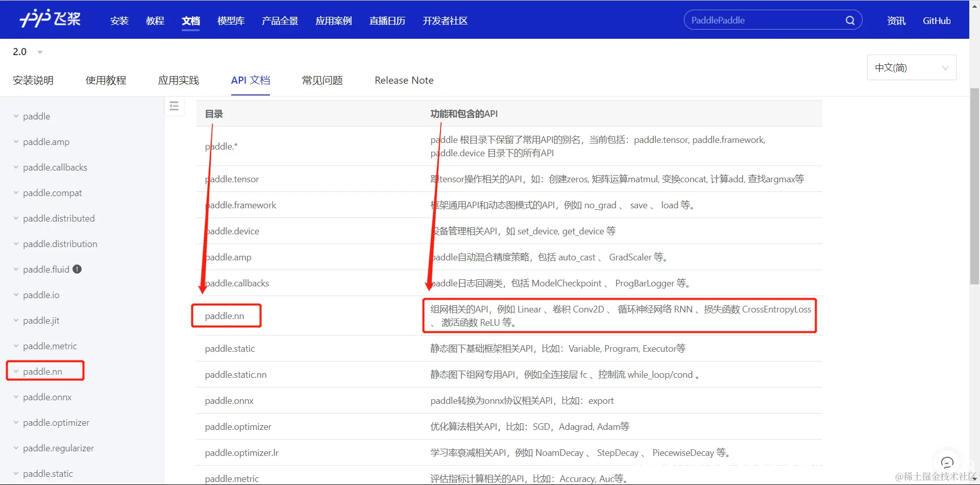The height and width of the screenshot is (485, 980).
Task: Click the search magnifier icon
Action: point(849,20)
